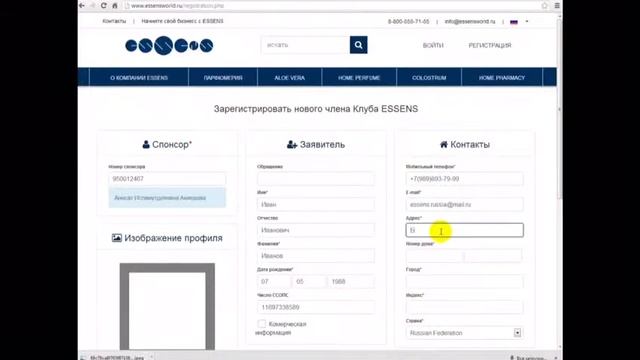Click birth date day field 07
640x360 pixels.
point(274,282)
